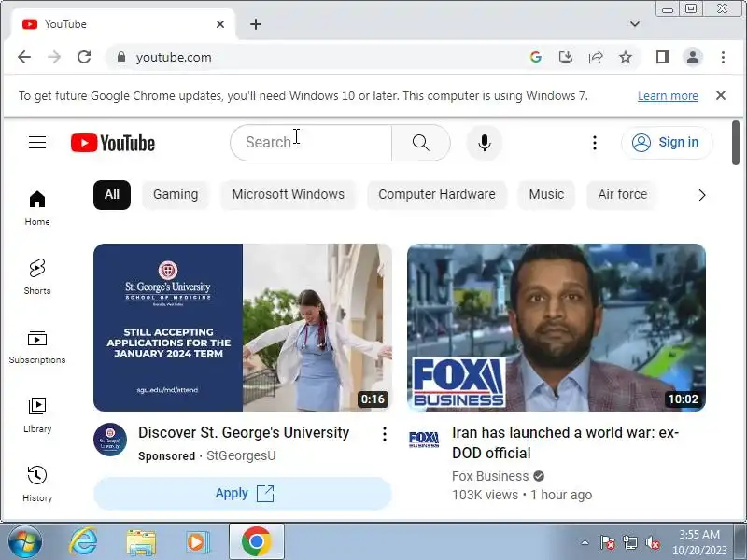Click the muted volume tray icon

[x=652, y=542]
